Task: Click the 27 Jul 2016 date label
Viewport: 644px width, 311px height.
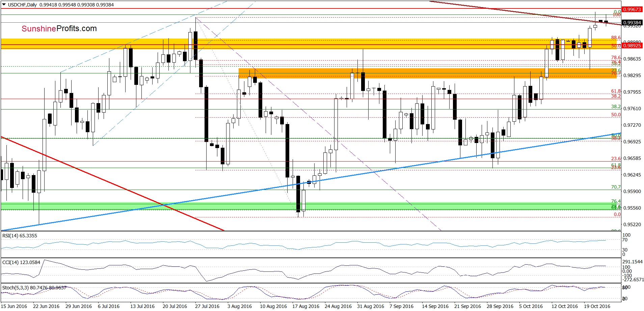Action: (207, 306)
